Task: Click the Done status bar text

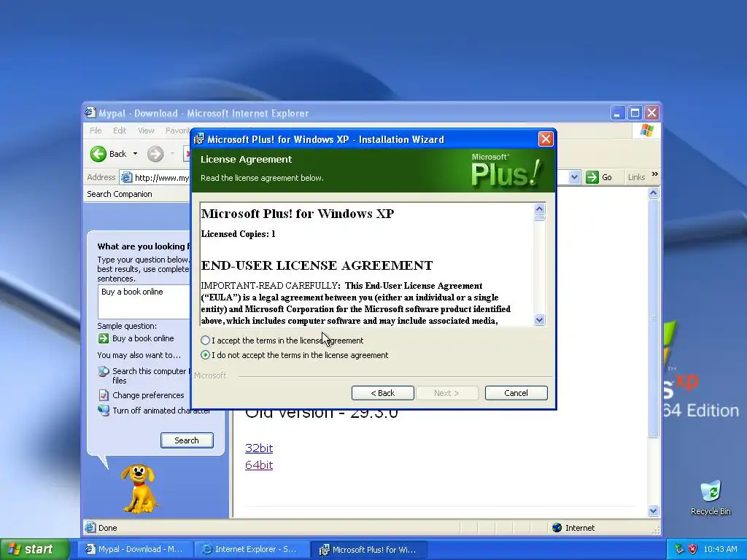Action: pos(108,528)
